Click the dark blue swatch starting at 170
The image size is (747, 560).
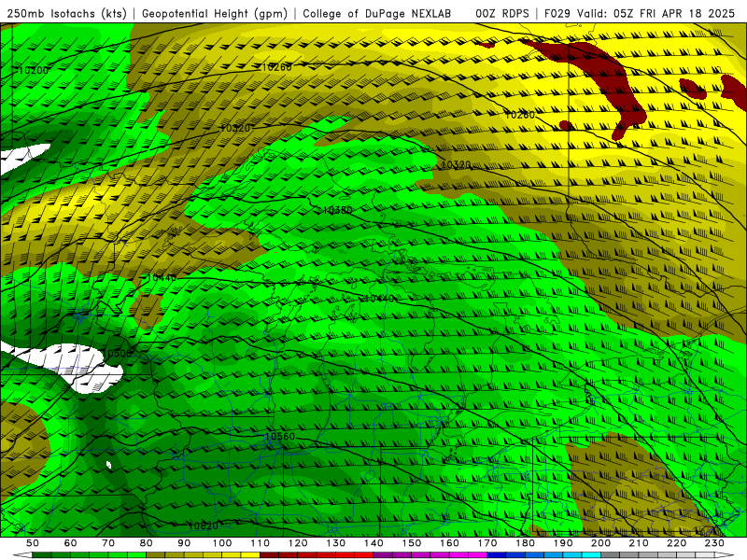point(497,555)
